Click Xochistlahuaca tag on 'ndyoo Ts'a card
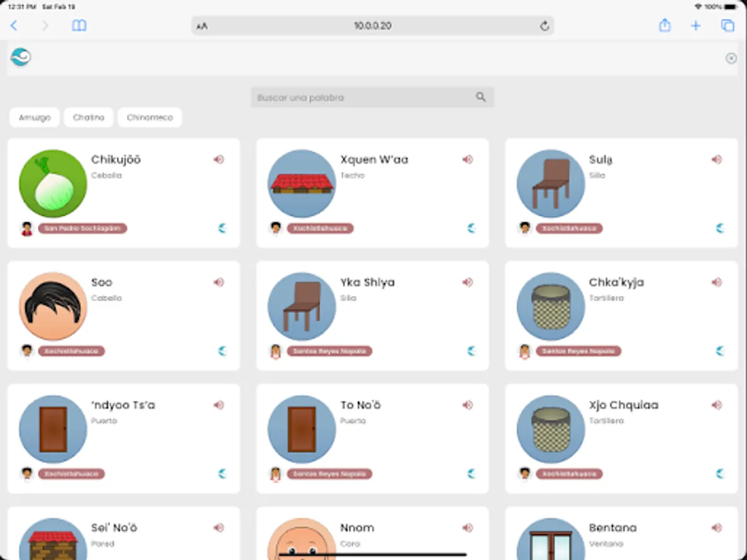This screenshot has width=747, height=560. click(x=72, y=474)
